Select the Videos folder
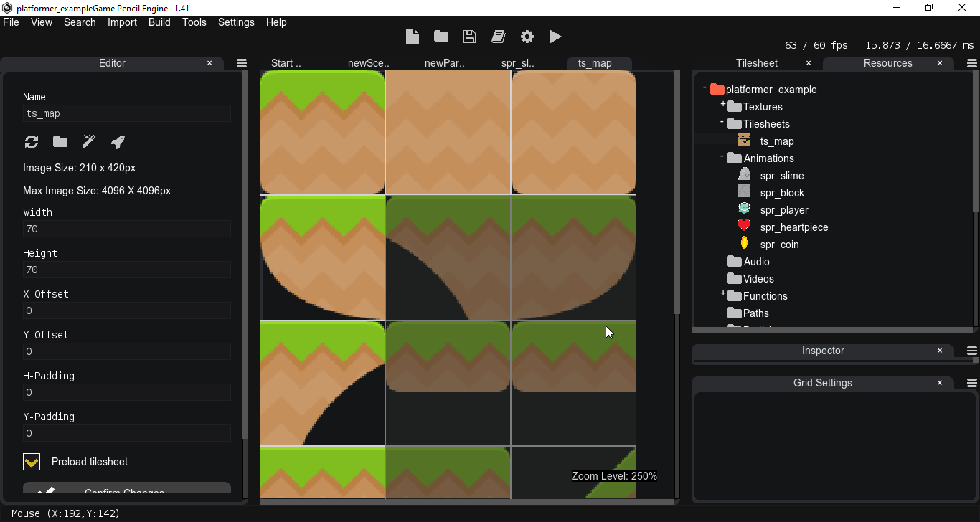The width and height of the screenshot is (980, 522). 750,279
